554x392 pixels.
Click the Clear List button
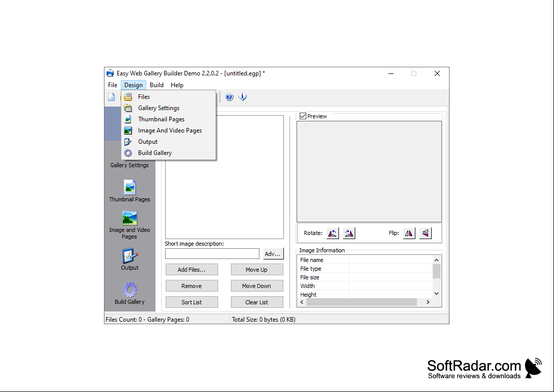click(x=257, y=302)
